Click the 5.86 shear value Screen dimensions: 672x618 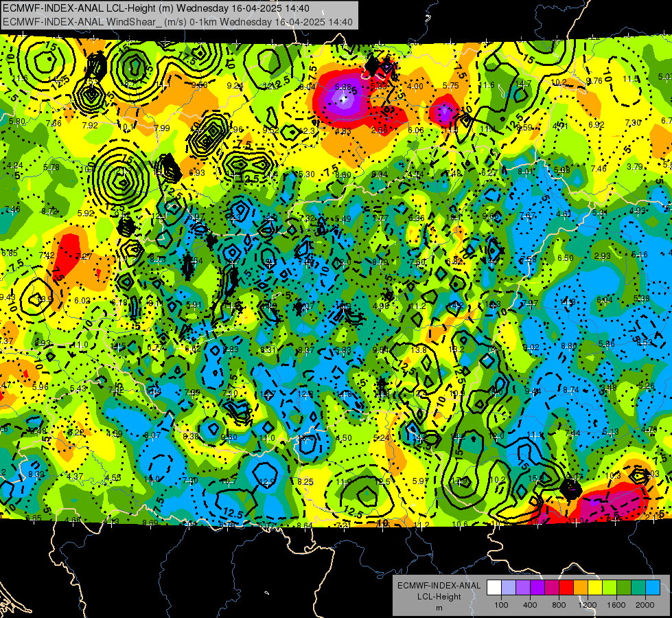point(606,344)
